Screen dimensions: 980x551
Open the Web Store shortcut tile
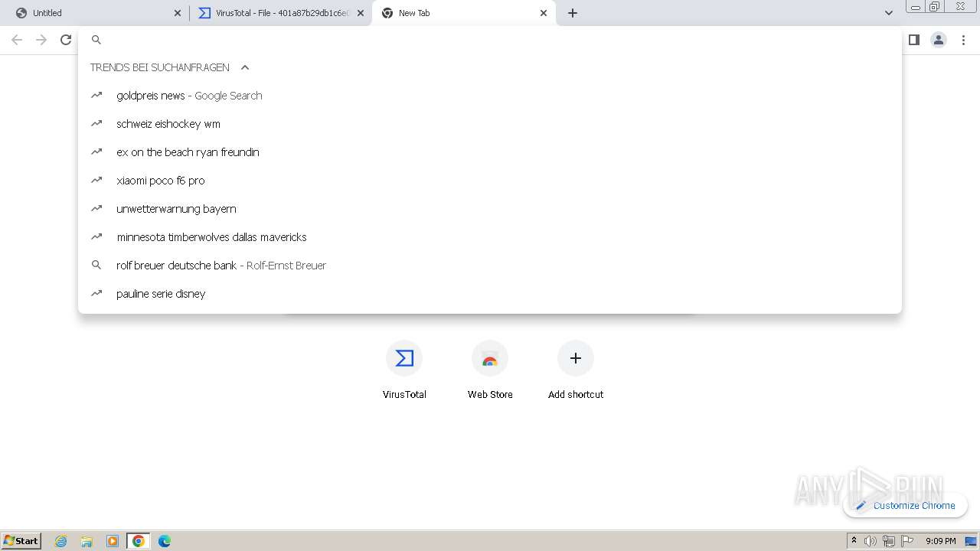point(490,370)
